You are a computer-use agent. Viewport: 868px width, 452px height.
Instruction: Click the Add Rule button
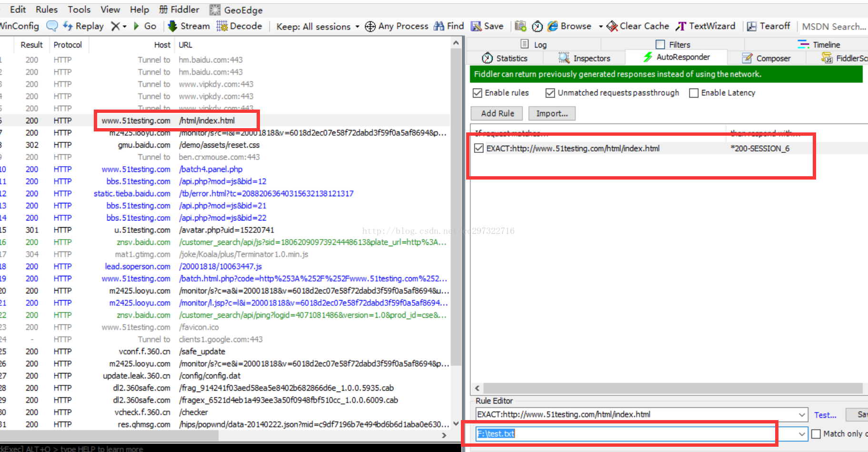point(497,113)
